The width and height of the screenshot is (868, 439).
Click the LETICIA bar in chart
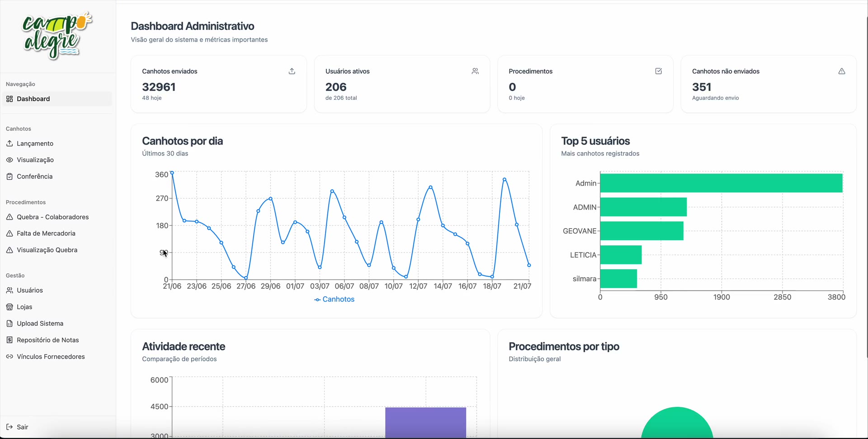[621, 255]
